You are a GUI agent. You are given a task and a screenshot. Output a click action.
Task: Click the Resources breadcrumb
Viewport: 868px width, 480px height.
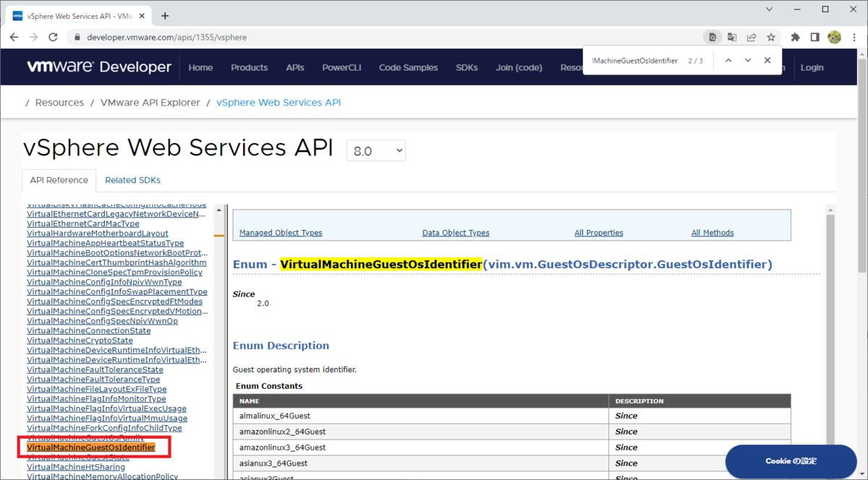[x=59, y=103]
